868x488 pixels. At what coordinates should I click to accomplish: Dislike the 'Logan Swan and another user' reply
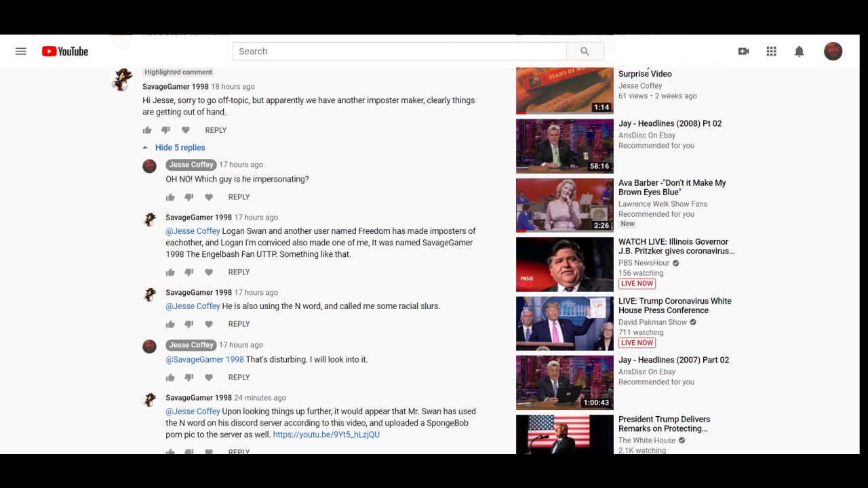[189, 272]
